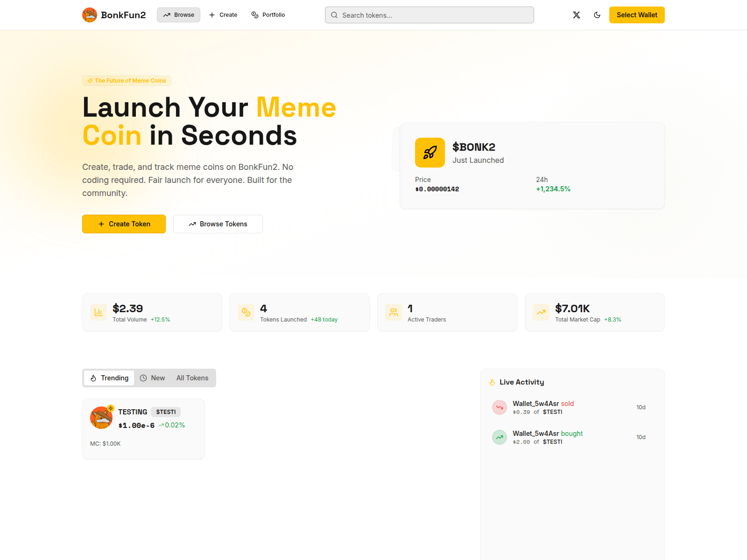Click the bar chart icon beside Total Volume
This screenshot has width=747, height=560.
[99, 312]
